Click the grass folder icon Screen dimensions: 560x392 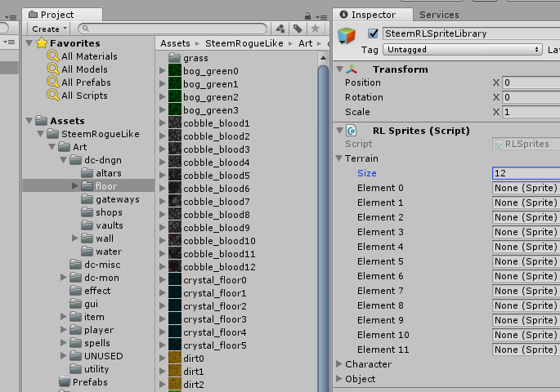pos(175,57)
